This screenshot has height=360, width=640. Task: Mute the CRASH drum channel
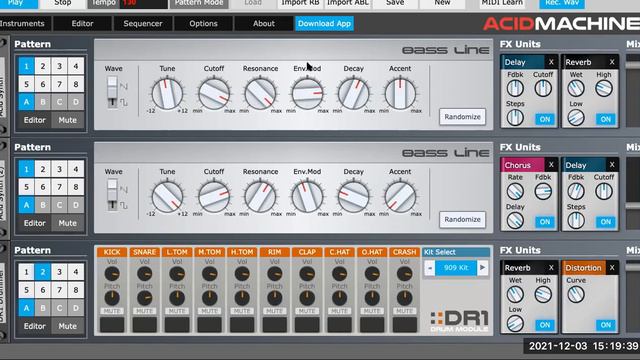click(404, 311)
